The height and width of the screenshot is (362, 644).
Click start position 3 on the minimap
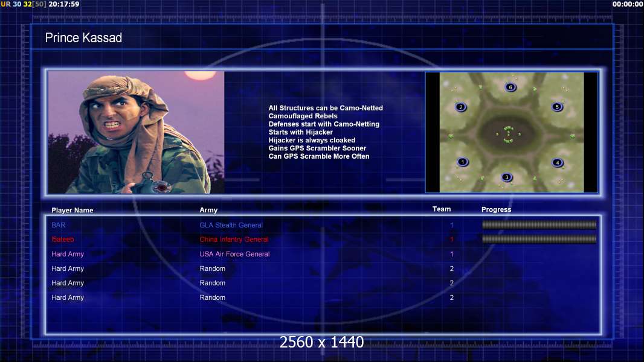coord(507,177)
